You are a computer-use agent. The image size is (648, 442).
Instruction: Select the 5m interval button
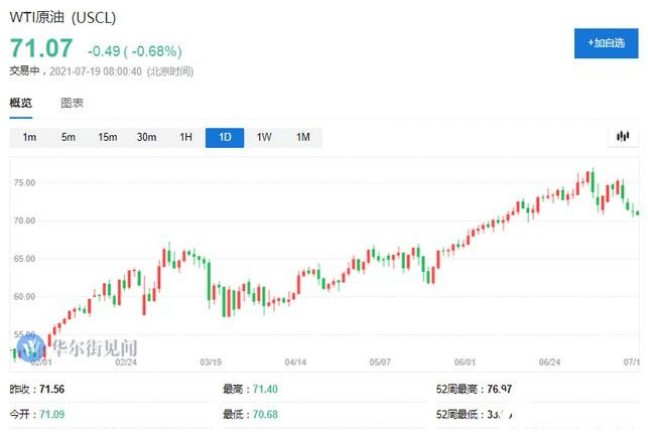click(x=68, y=137)
